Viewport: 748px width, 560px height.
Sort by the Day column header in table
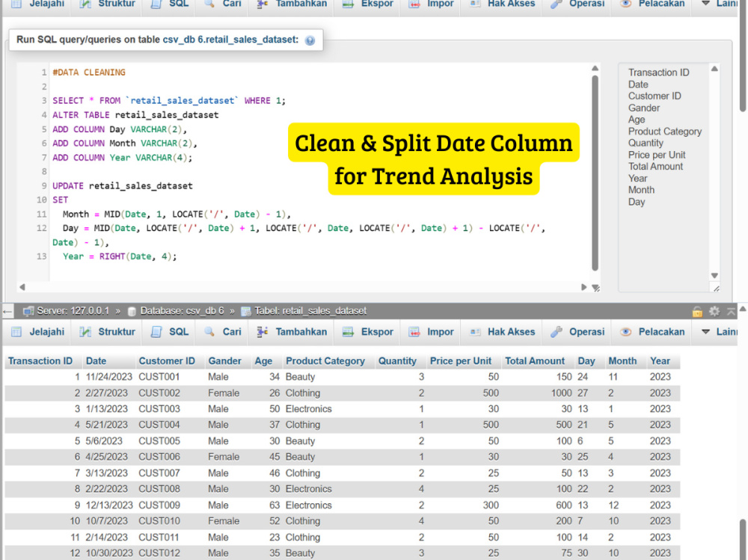pos(586,361)
